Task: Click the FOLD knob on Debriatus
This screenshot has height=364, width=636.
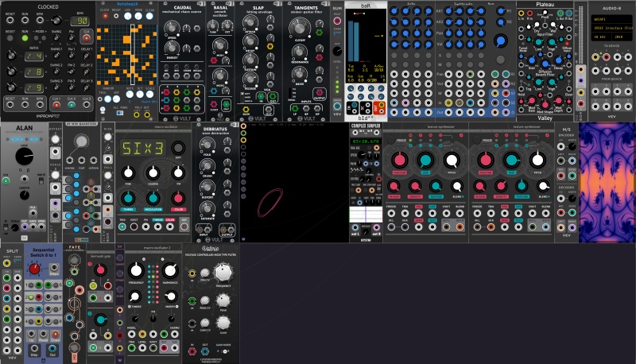Action: [x=207, y=144]
